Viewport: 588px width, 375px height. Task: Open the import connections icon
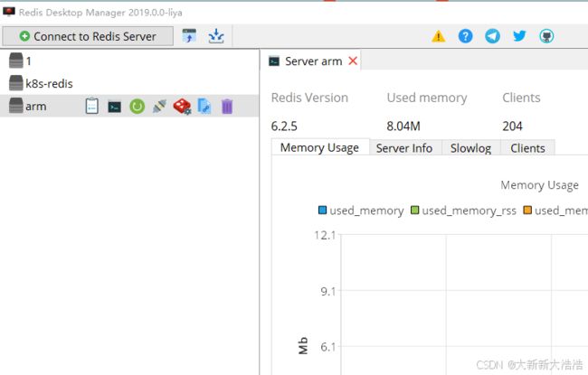189,36
